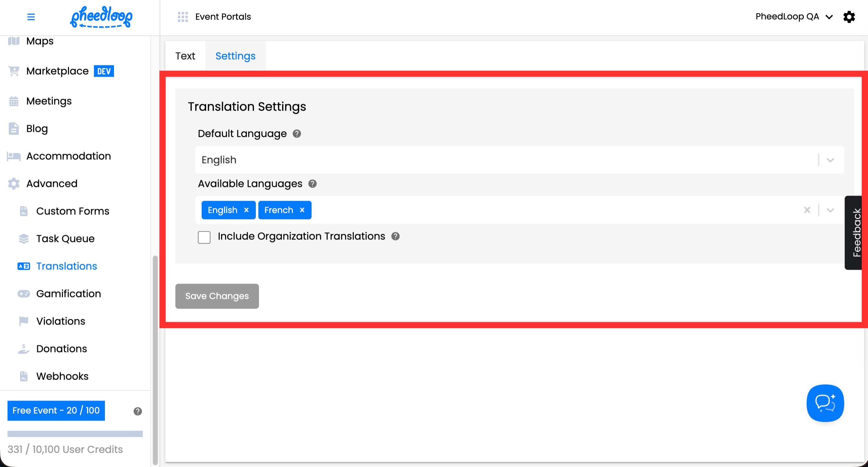This screenshot has height=467, width=868.
Task: Open the AI chat assistant bubble
Action: (x=825, y=403)
